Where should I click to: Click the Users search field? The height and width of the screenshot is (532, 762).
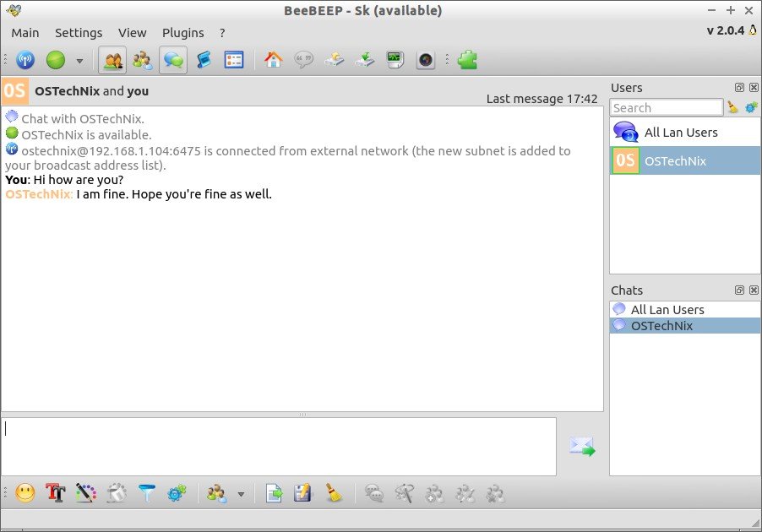pos(667,107)
